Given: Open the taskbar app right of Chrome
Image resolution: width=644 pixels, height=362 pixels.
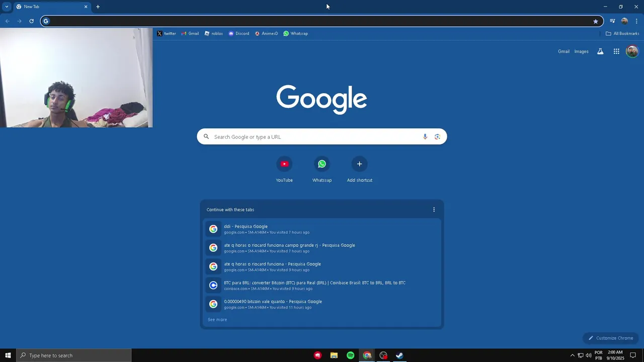Looking at the screenshot, I should pos(383,355).
